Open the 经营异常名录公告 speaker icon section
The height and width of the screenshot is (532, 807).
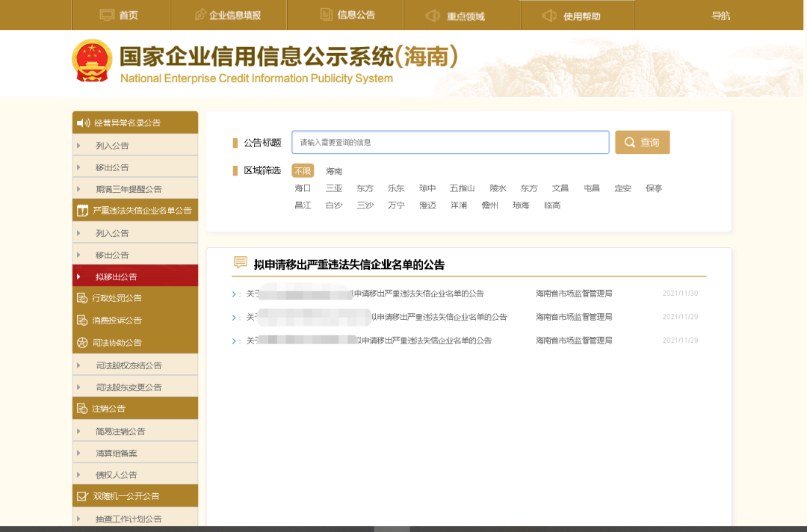coord(83,123)
